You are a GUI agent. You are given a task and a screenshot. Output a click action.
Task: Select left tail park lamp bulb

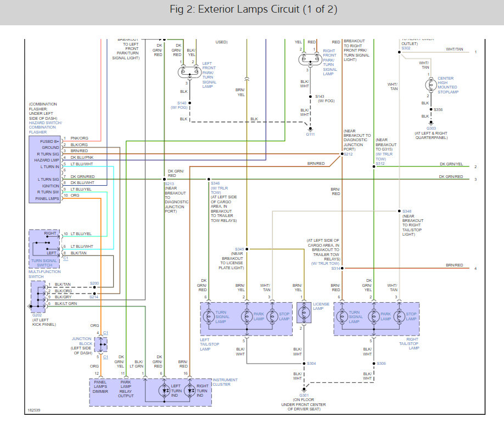[247, 316]
